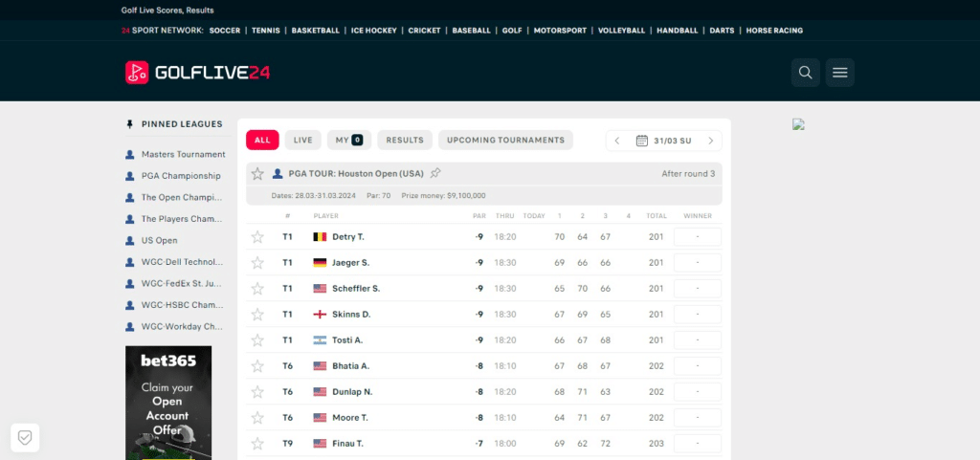The width and height of the screenshot is (980, 460).
Task: Open Masters Tournament in pinned leagues
Action: click(x=183, y=154)
